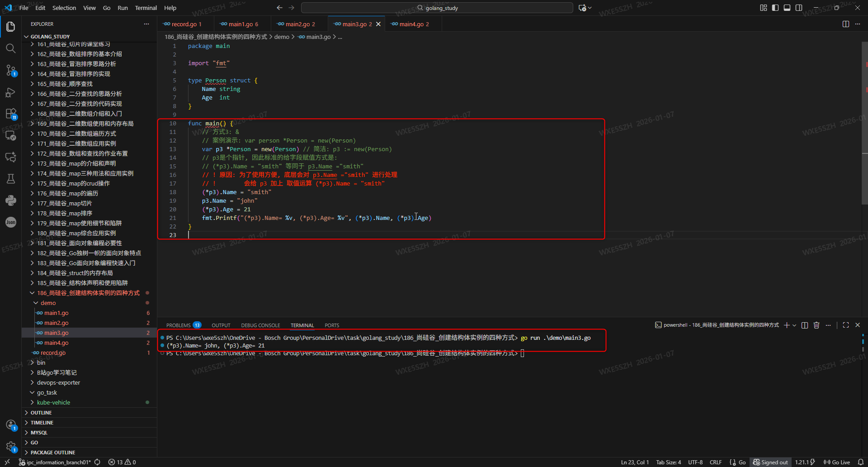Split the terminal pane
Screen dimensions: 868x467
[x=805, y=325]
